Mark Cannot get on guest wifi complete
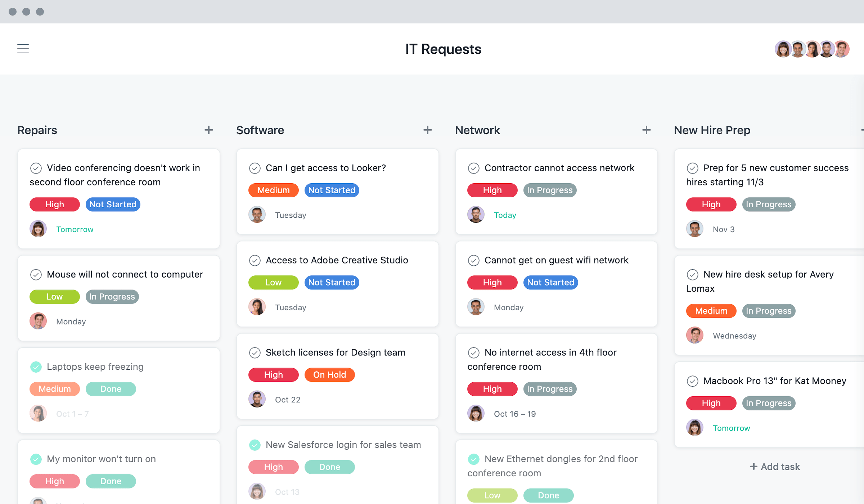 473,260
